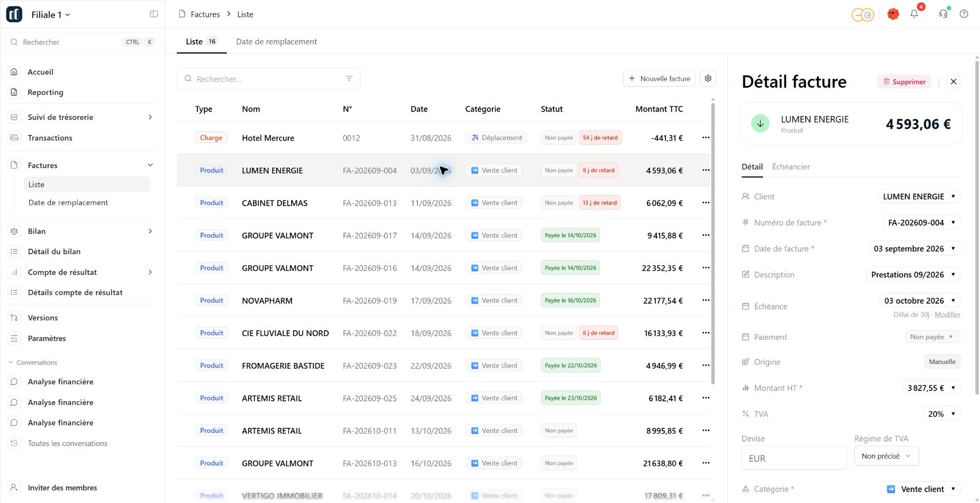Viewport: 980px width, 503px height.
Task: Open the notifications bell
Action: pos(914,14)
